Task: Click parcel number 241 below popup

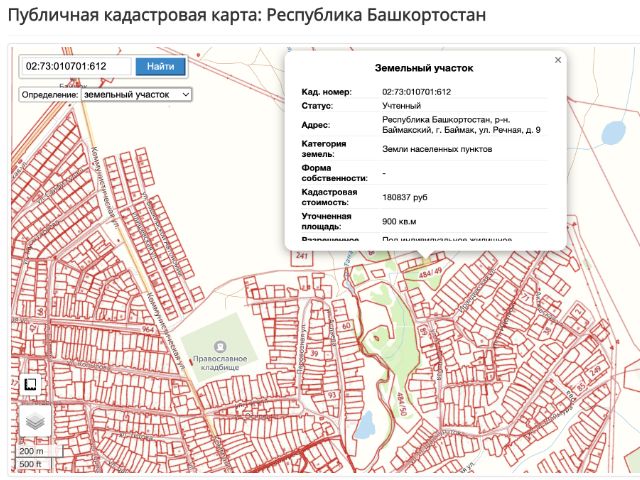Action: (302, 256)
